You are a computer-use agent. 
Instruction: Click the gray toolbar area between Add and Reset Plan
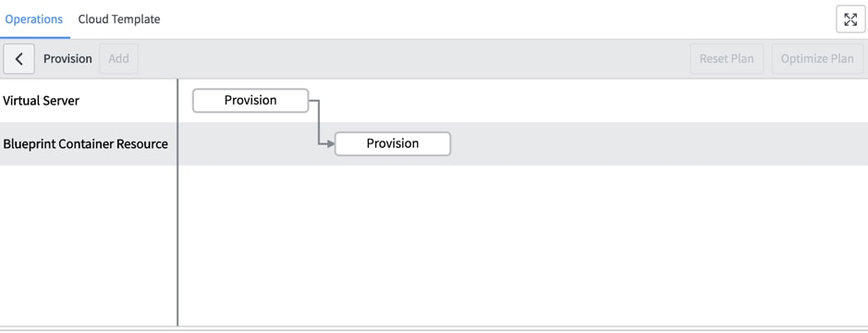(414, 58)
